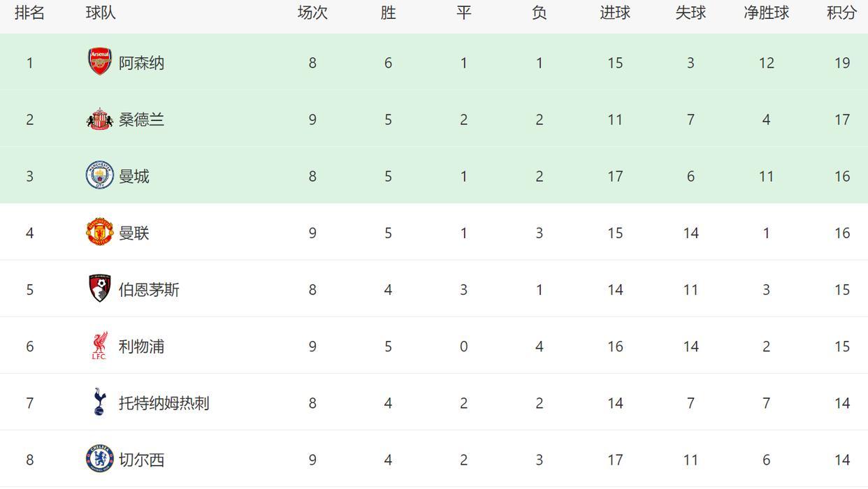Click the Sunderland club crest icon
The width and height of the screenshot is (868, 489).
[x=100, y=119]
